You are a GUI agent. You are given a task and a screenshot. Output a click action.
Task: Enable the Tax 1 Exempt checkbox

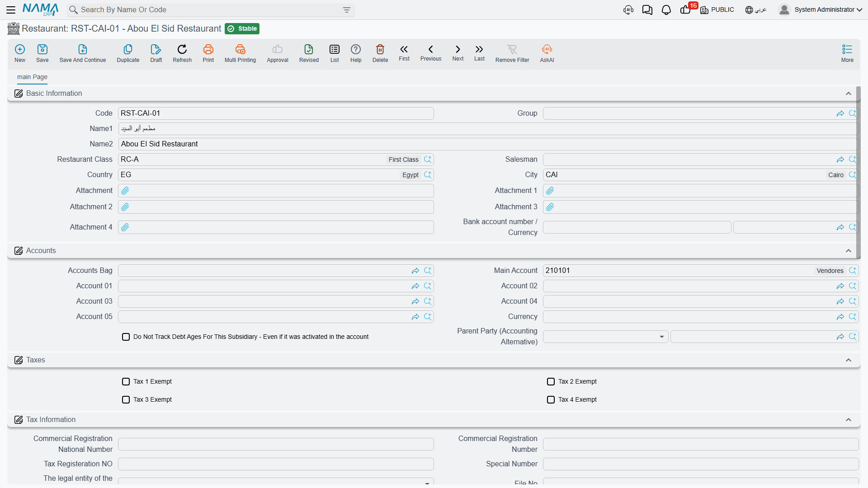pos(126,382)
